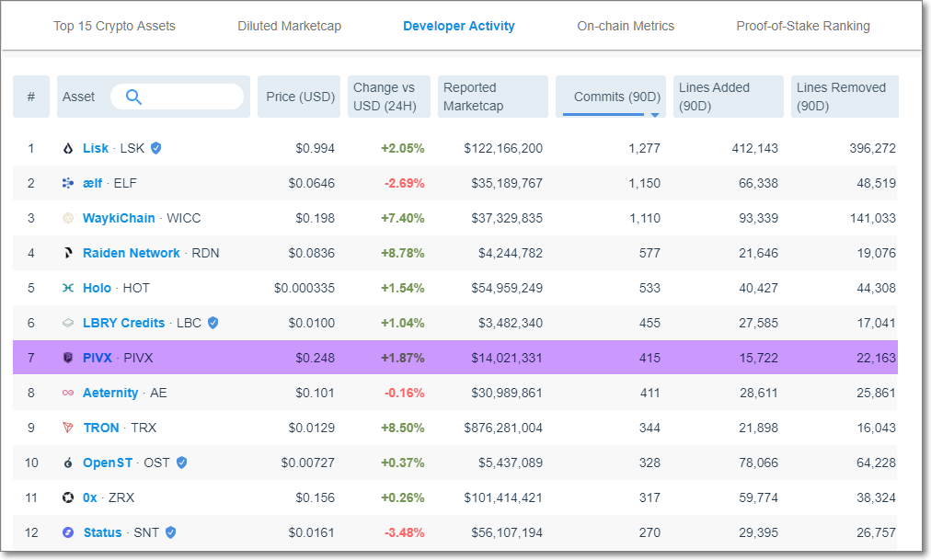Open the PIVX asset link
931x560 pixels.
click(x=98, y=358)
